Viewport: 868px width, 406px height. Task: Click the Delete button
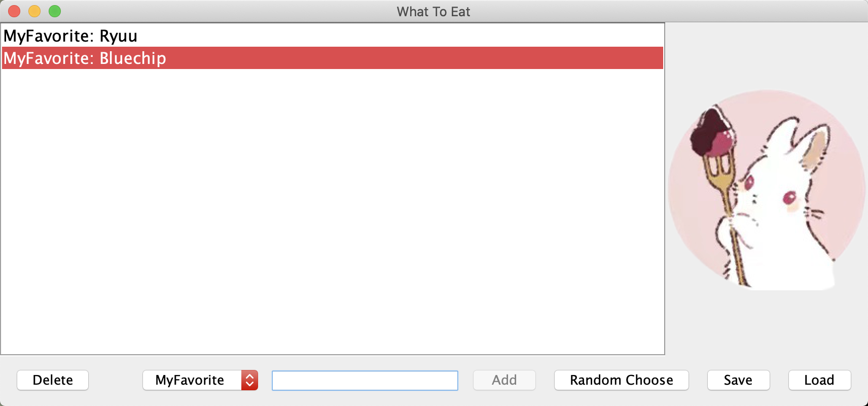pyautogui.click(x=53, y=380)
